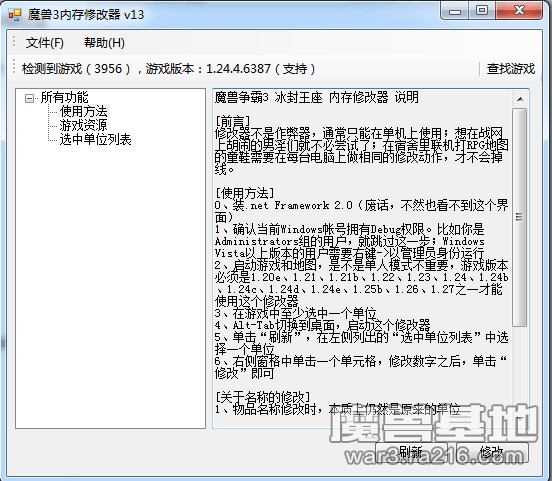This screenshot has height=481, width=552.
Task: Click the toolbar grip handle beside 检测到游戏
Action: [14, 67]
